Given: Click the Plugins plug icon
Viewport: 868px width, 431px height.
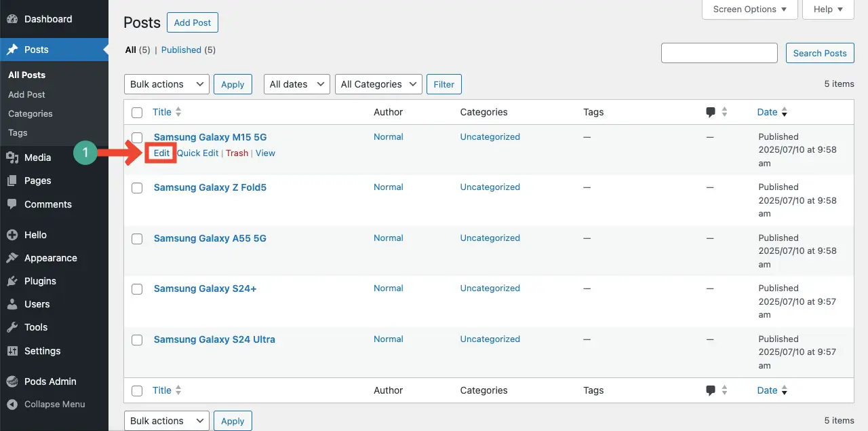Looking at the screenshot, I should point(12,281).
